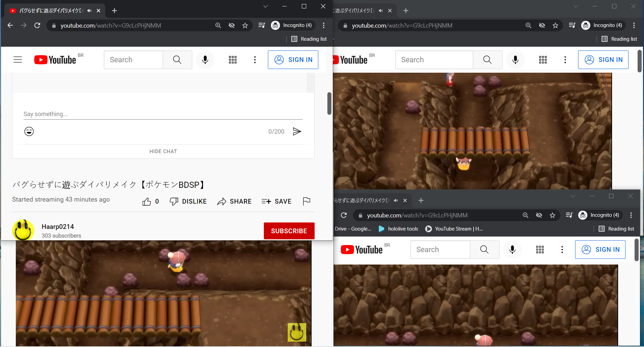The image size is (644, 347).
Task: Click SIGN IN in left window
Action: click(x=293, y=60)
